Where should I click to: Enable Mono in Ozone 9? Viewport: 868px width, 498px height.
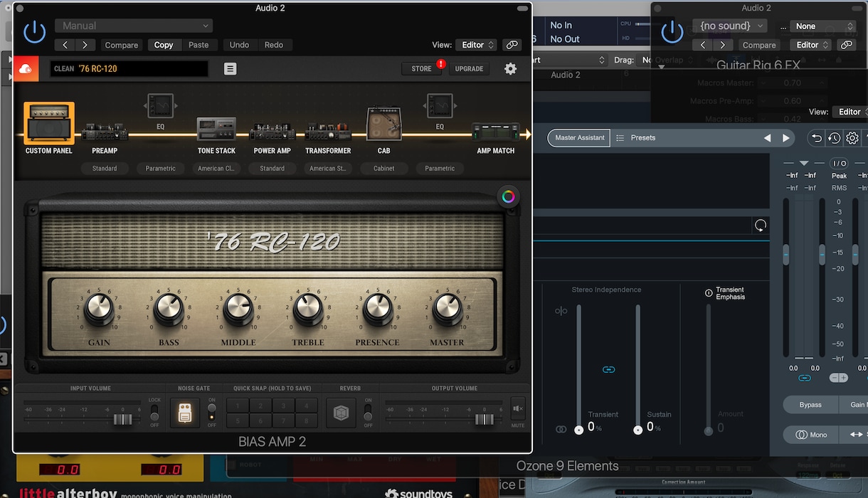pos(811,435)
